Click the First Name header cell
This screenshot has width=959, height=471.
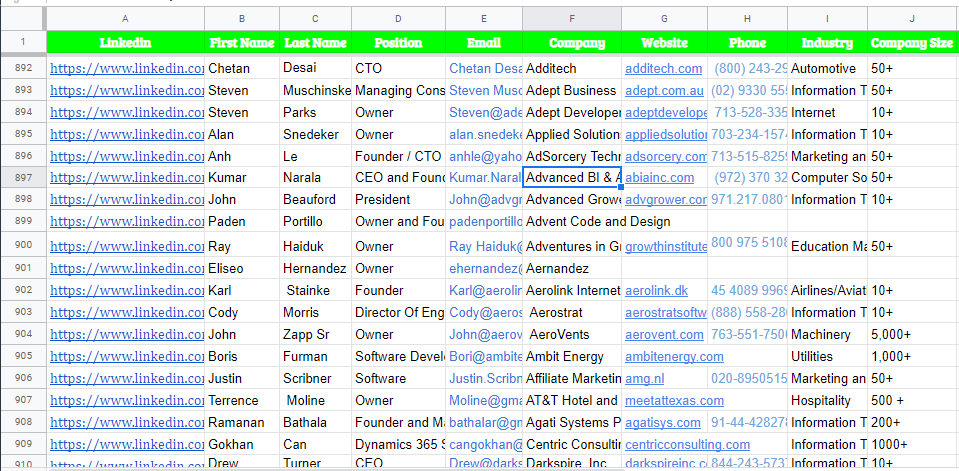[x=242, y=42]
